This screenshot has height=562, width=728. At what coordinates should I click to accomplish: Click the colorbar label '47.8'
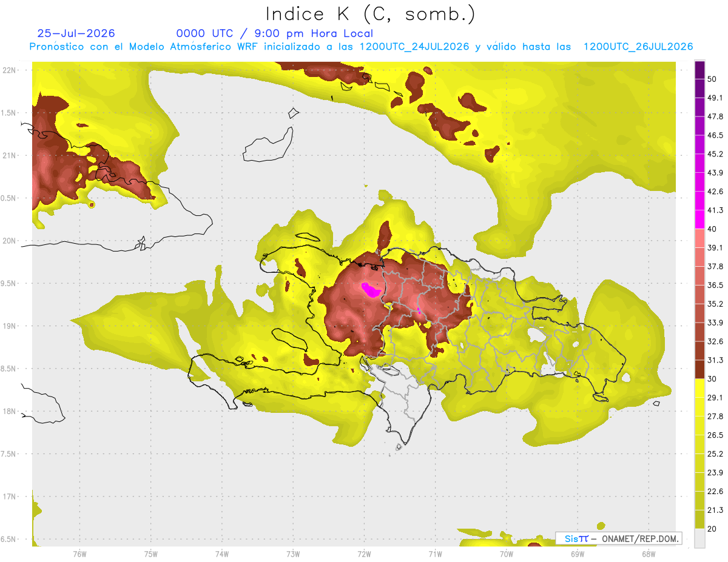716,117
